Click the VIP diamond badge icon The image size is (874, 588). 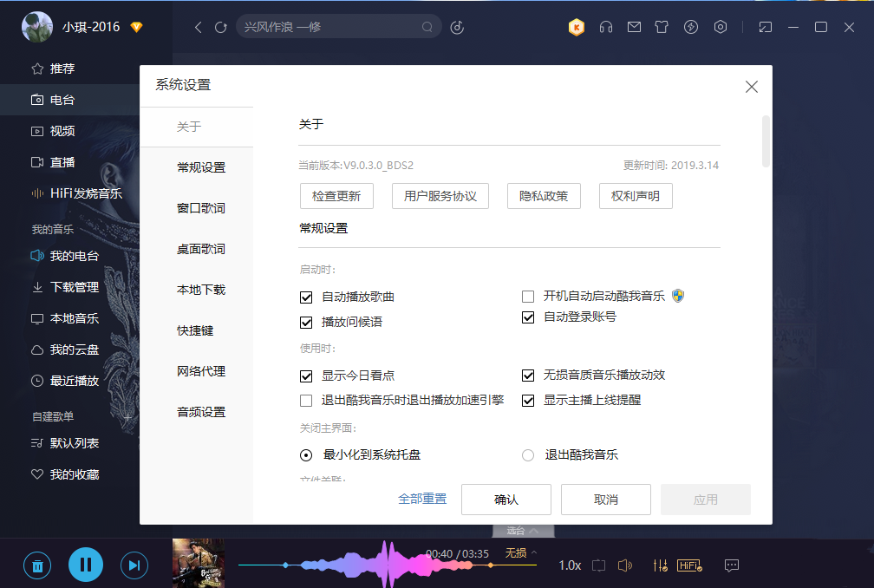(x=137, y=27)
